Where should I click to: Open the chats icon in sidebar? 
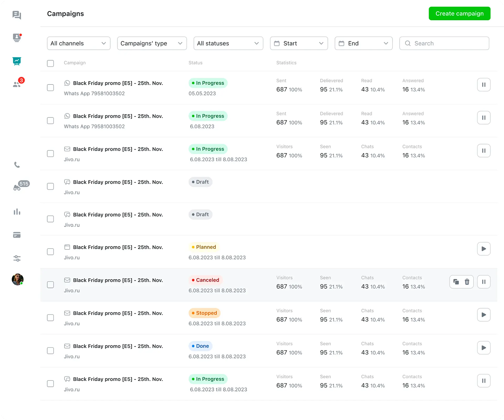pyautogui.click(x=17, y=15)
